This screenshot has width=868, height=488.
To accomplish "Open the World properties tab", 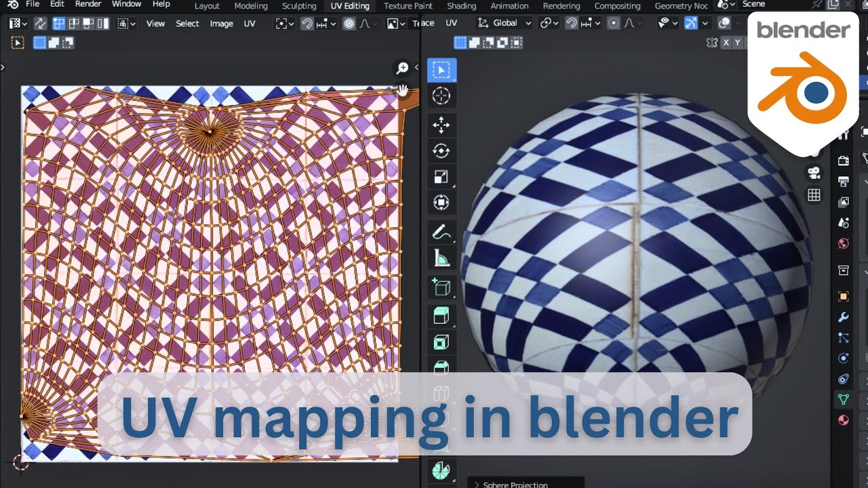I will tap(844, 243).
